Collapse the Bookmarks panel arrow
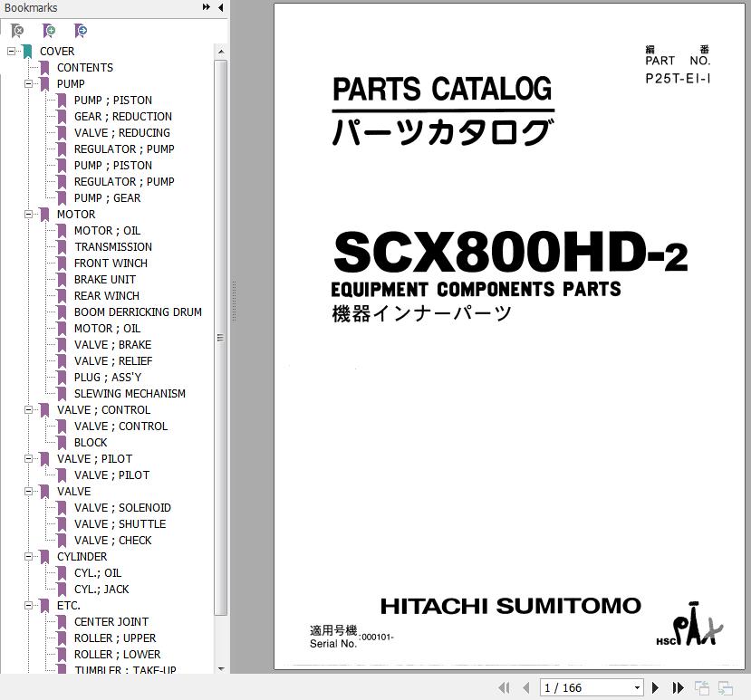 pos(220,7)
